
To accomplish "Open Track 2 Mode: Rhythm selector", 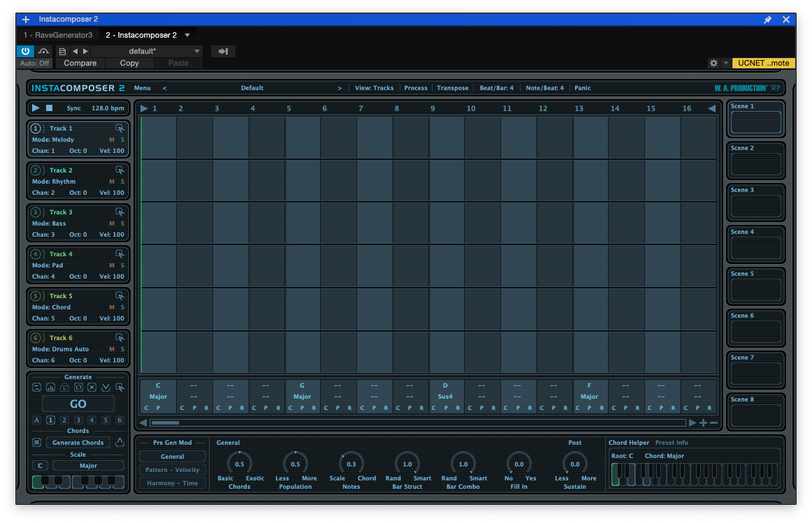I will coord(54,182).
